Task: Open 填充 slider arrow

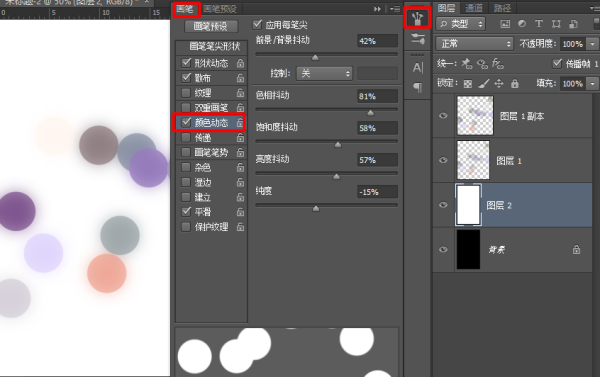Action: 593,84
